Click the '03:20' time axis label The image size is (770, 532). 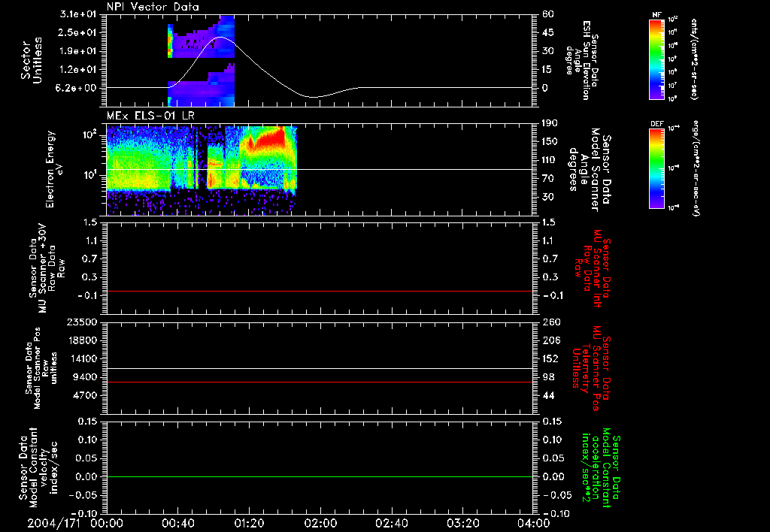(462, 523)
